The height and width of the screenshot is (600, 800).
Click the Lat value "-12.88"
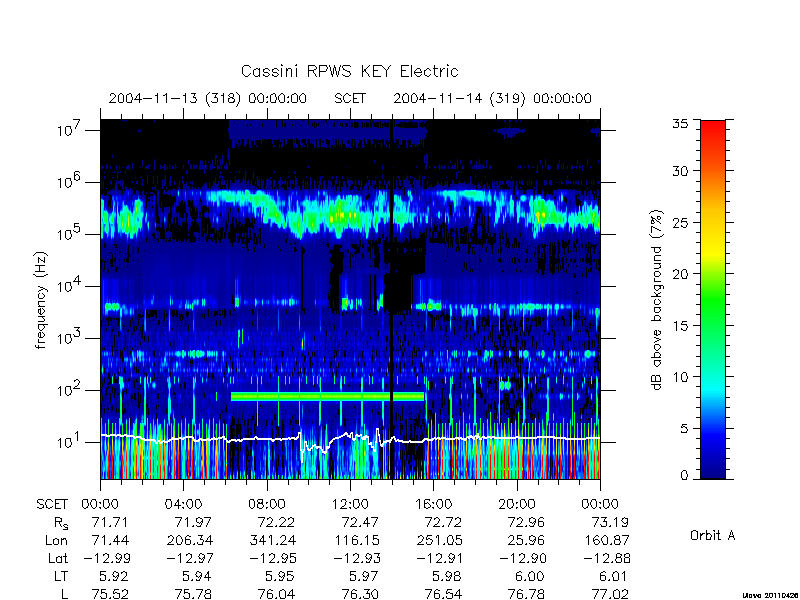(x=607, y=559)
